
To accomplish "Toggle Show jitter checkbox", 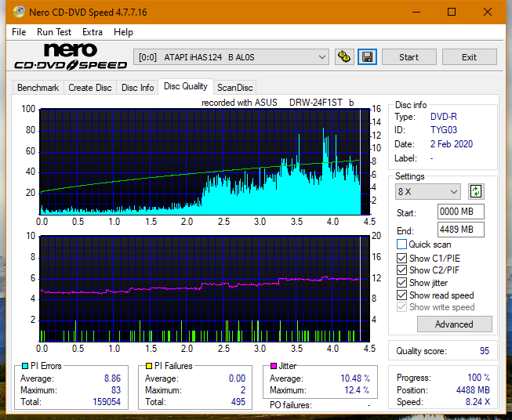I will pos(401,283).
